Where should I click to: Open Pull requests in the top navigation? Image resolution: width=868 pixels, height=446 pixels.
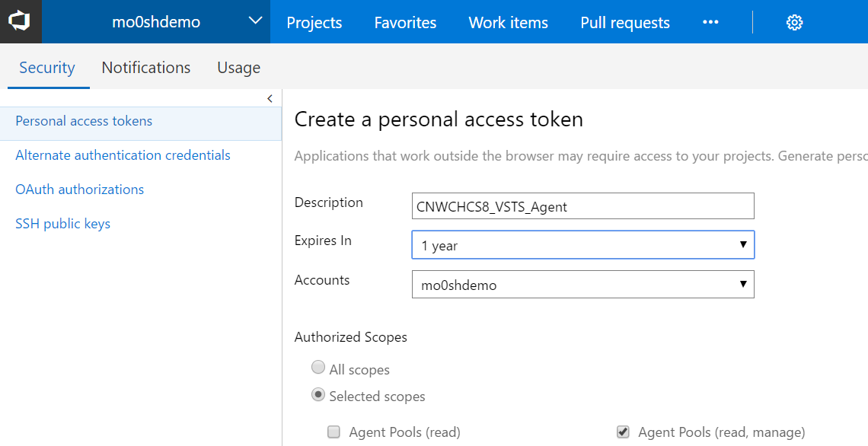(624, 23)
